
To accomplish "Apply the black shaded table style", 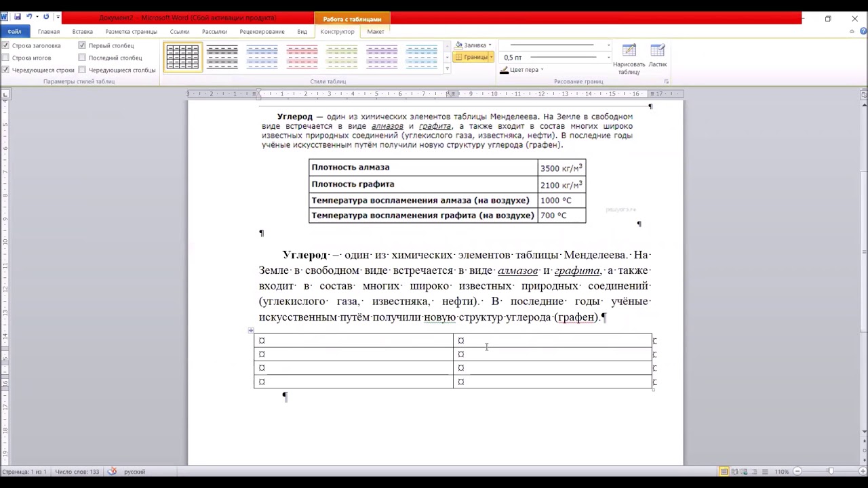I will [222, 57].
